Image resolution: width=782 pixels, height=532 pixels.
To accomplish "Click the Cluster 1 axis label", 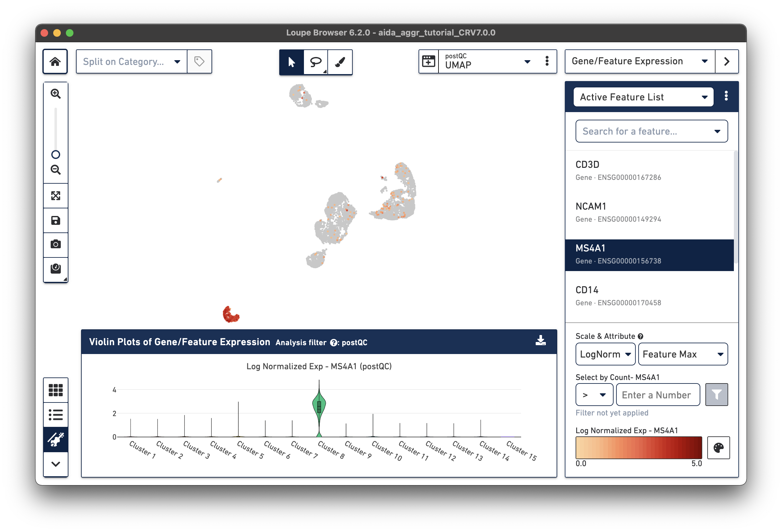I will coord(142,450).
